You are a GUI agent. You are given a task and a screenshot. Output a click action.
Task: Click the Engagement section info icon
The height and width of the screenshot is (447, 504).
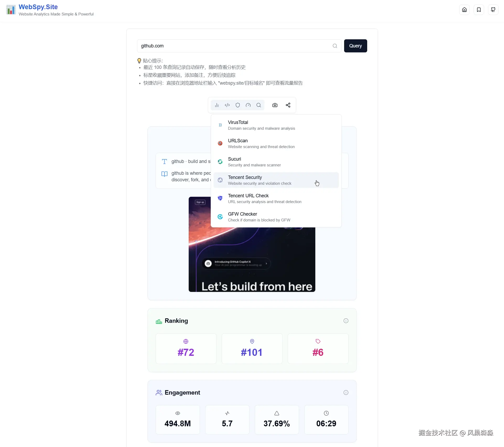coord(346,393)
